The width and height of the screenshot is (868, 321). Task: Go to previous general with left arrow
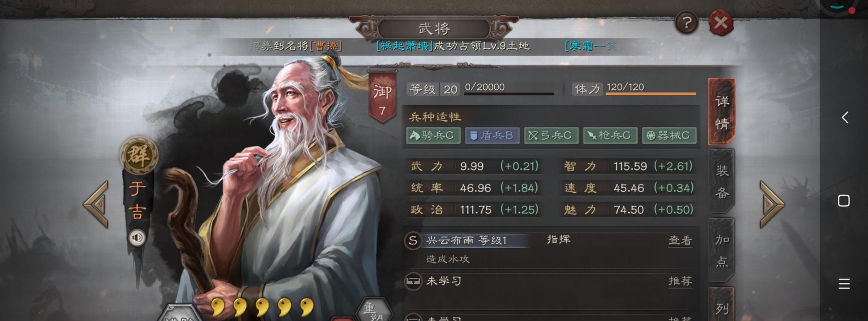pos(96,204)
